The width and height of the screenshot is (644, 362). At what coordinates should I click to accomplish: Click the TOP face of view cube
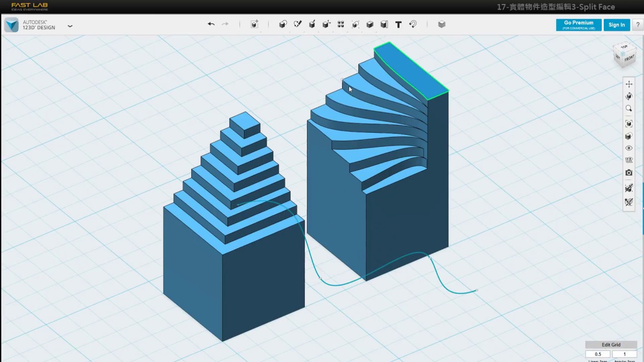point(624,47)
